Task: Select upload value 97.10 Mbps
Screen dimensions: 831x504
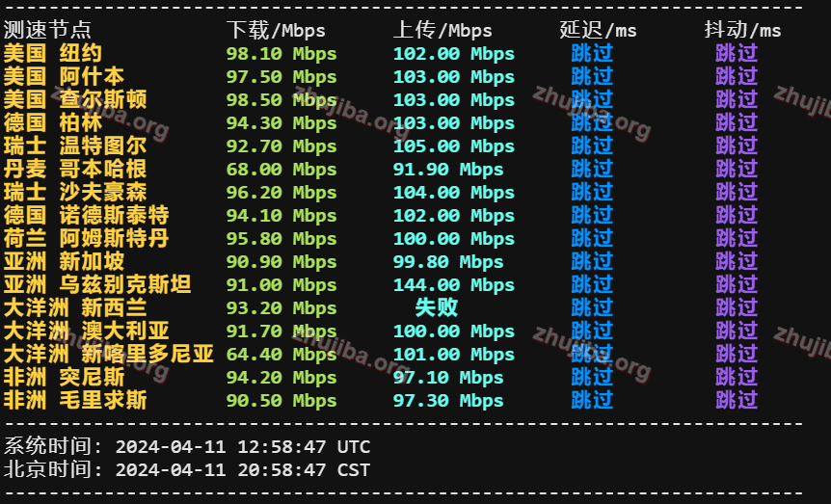Action: tap(448, 378)
